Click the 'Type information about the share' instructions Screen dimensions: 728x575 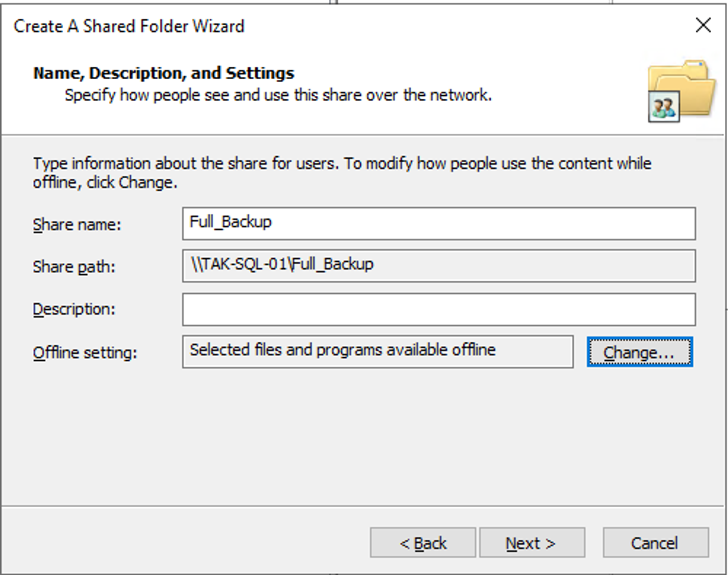pos(342,172)
